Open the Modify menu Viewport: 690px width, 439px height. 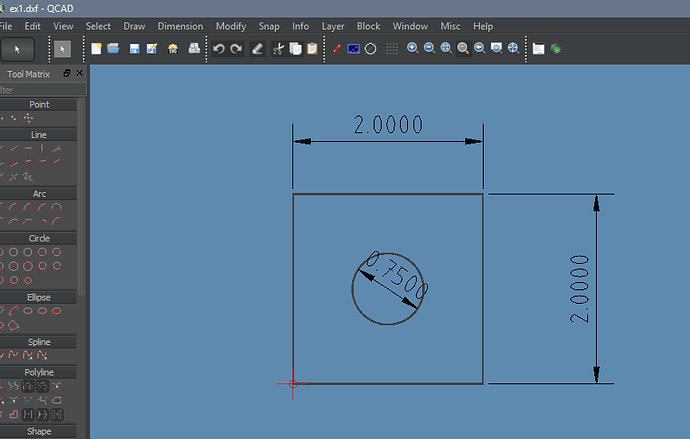pos(231,26)
